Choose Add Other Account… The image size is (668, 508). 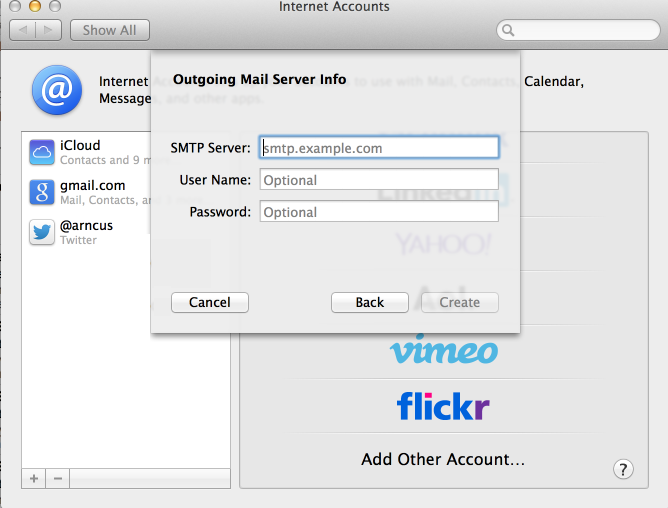(443, 459)
